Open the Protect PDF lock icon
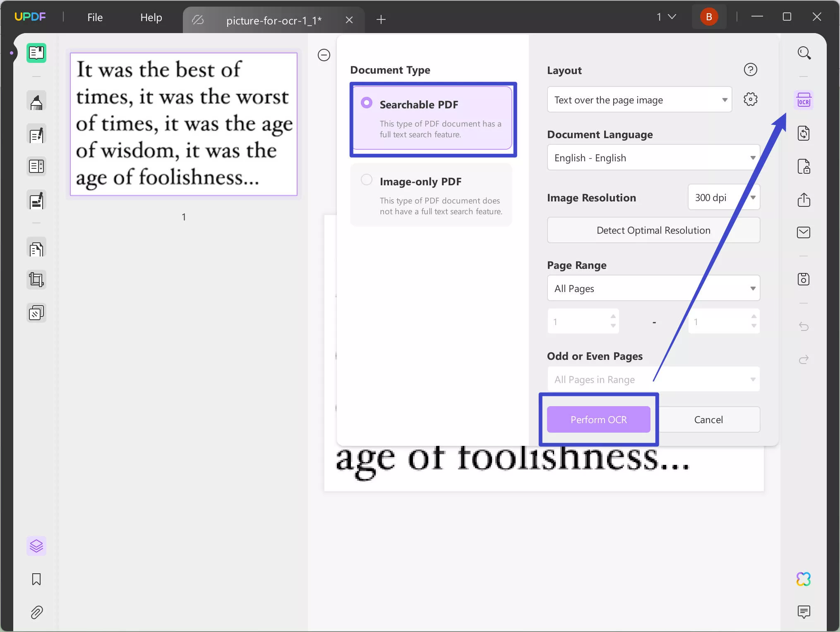Viewport: 840px width, 632px height. coord(804,166)
